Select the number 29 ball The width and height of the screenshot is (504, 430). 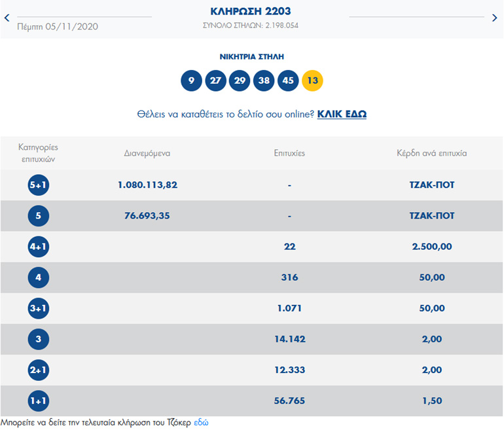click(x=240, y=81)
